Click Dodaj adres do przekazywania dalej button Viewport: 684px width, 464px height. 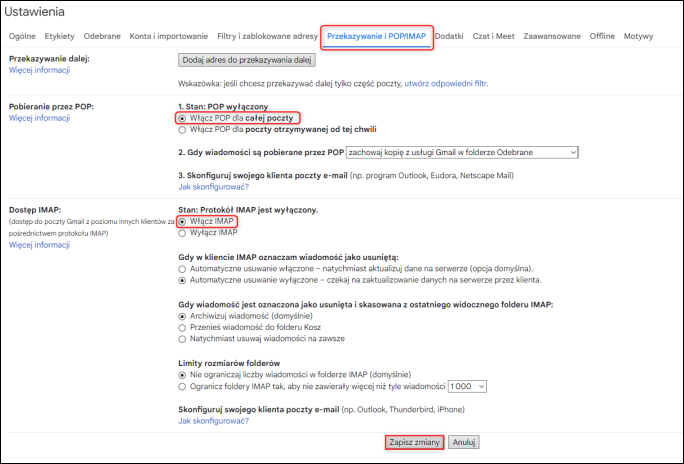246,60
